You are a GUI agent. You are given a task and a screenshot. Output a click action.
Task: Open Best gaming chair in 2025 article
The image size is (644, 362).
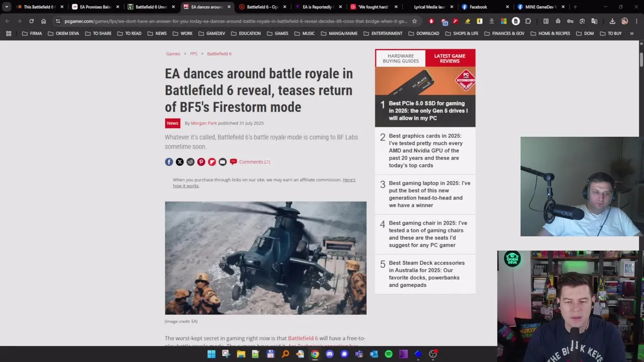(x=428, y=234)
